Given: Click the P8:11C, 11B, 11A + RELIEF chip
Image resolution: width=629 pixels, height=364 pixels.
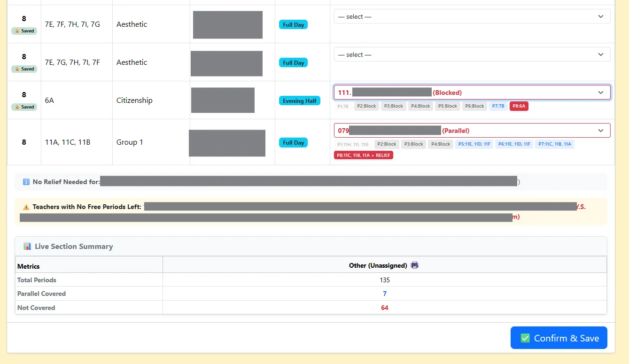Looking at the screenshot, I should coord(364,155).
